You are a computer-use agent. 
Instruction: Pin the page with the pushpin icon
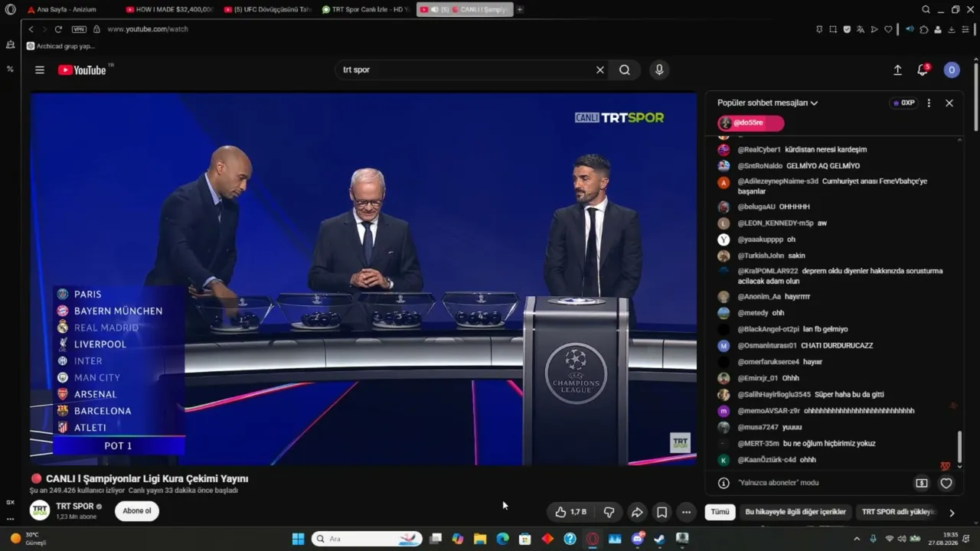pos(819,29)
